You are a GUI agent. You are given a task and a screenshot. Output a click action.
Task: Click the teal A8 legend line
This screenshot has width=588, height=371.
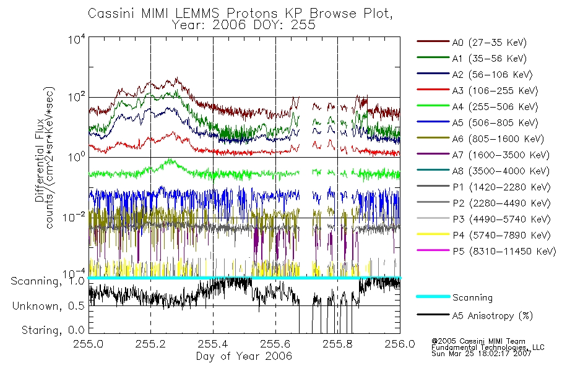point(433,170)
